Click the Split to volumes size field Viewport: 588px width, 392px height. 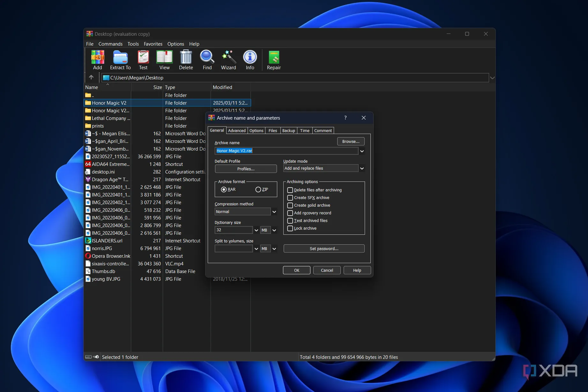(234, 248)
